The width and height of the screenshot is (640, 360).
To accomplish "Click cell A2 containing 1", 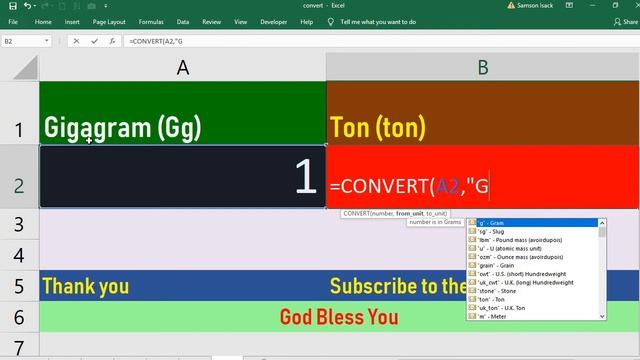I will (x=183, y=177).
